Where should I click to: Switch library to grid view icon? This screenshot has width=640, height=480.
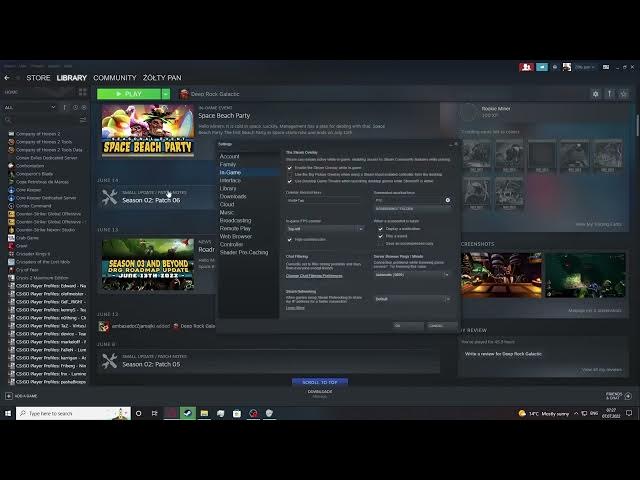(x=82, y=92)
